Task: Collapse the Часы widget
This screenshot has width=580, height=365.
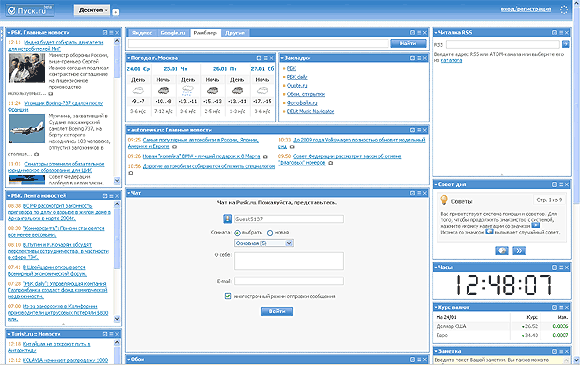Action: pos(436,267)
